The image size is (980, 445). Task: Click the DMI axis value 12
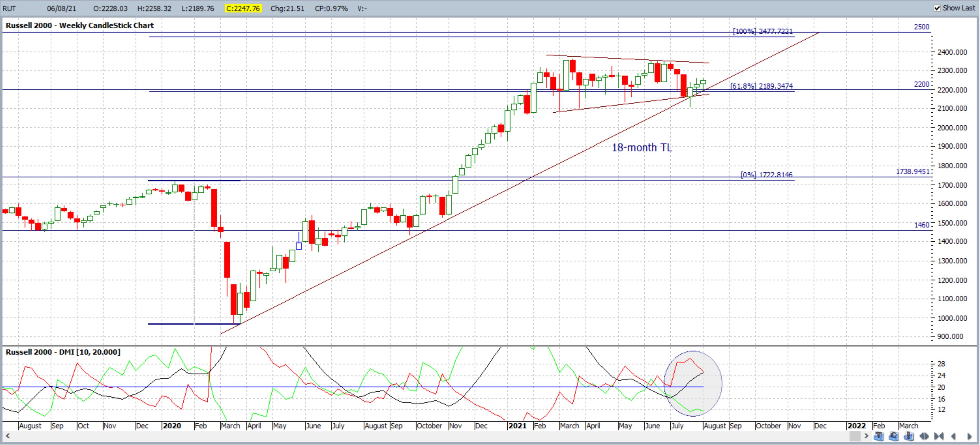(x=941, y=410)
